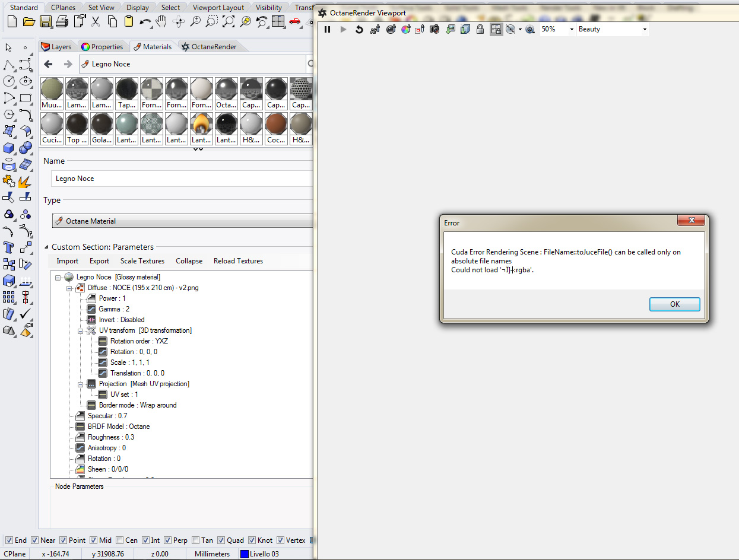Viewport: 739px width, 560px height.
Task: Select the Pan hand tool
Action: [x=162, y=22]
